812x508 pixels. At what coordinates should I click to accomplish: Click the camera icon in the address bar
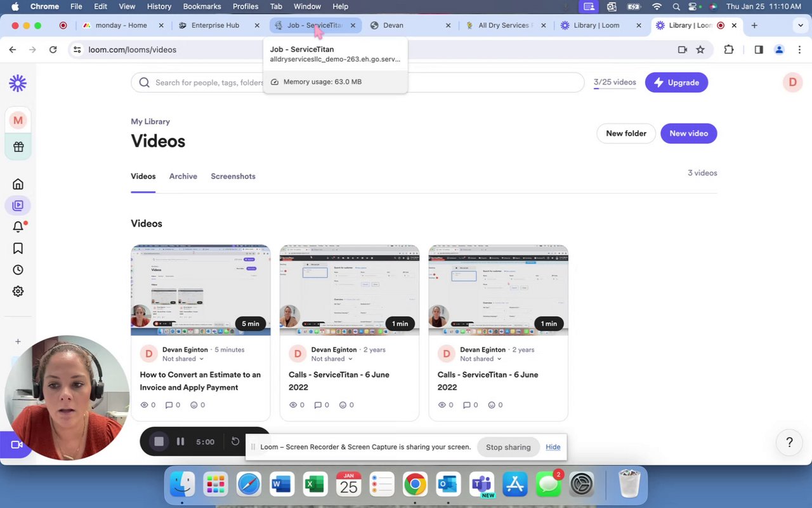click(683, 50)
